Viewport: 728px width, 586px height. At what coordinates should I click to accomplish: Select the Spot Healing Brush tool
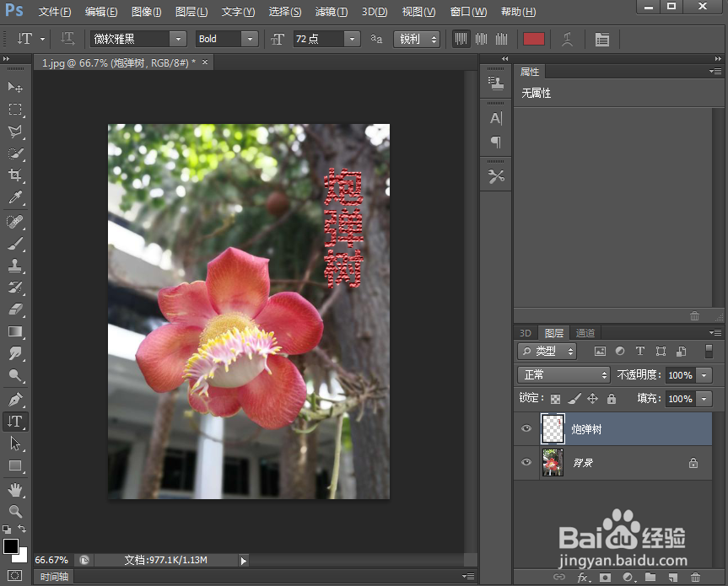[15, 222]
